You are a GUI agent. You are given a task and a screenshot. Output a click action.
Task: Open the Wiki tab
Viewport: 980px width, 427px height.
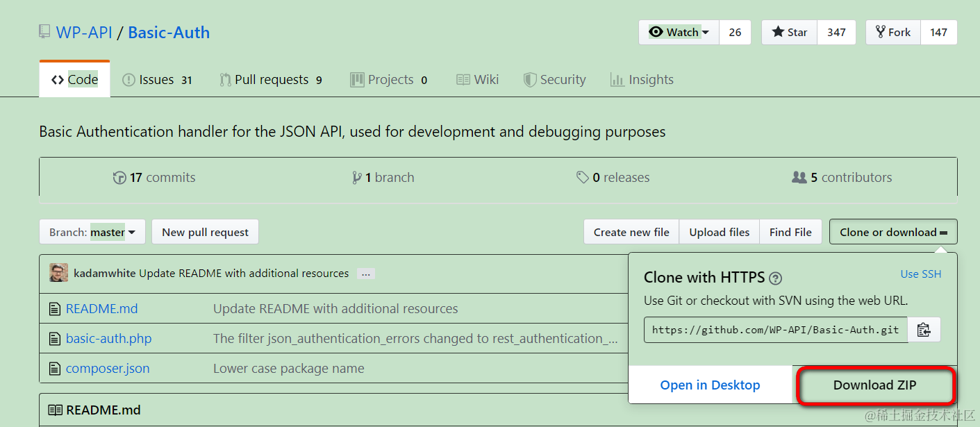tap(478, 80)
